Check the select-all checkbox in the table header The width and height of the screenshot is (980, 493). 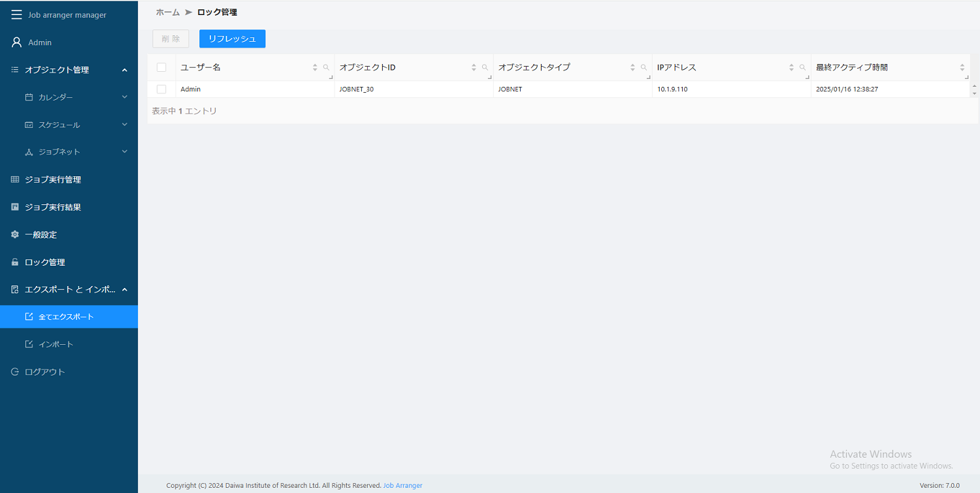click(x=161, y=67)
